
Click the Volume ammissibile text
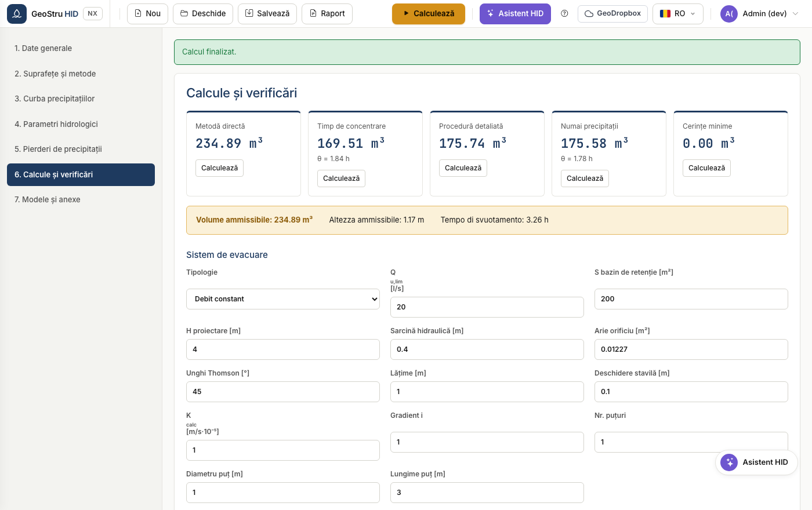(x=254, y=220)
